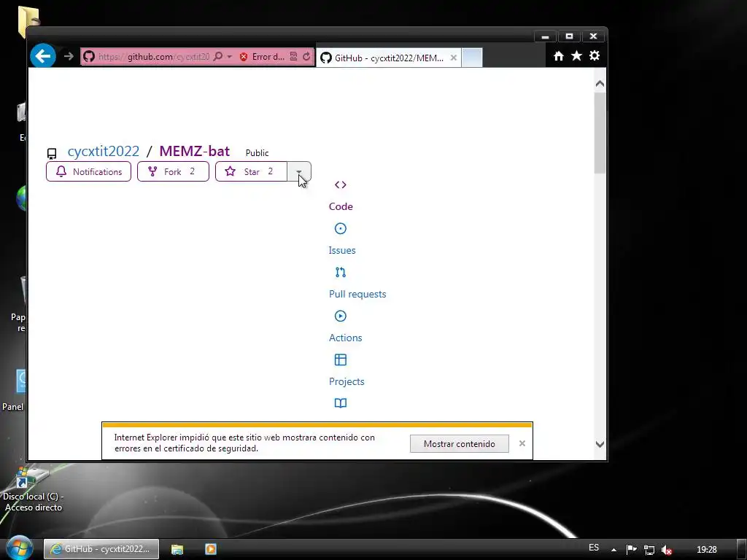Click the 19:28 taskbar clock
The height and width of the screenshot is (560, 747).
[x=706, y=550]
